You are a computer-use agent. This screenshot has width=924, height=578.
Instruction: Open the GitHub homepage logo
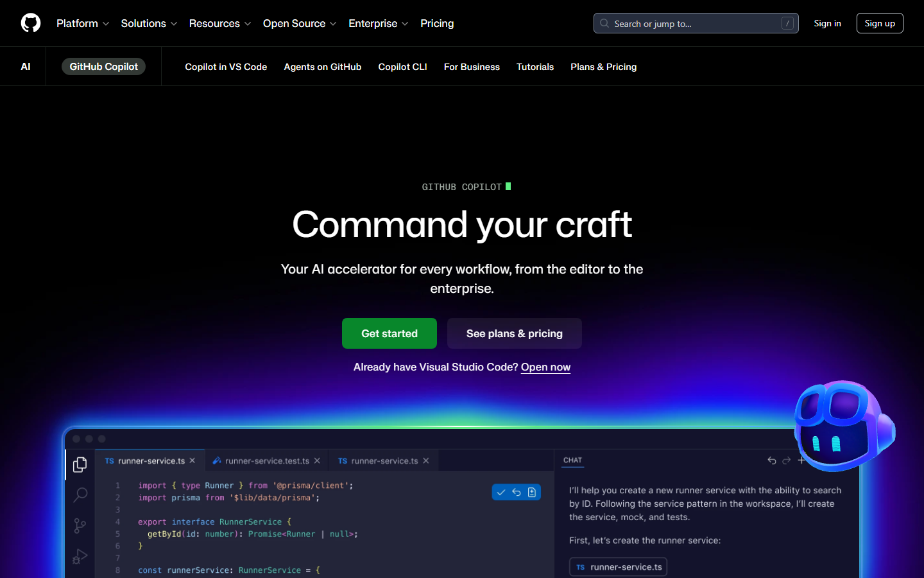[31, 23]
